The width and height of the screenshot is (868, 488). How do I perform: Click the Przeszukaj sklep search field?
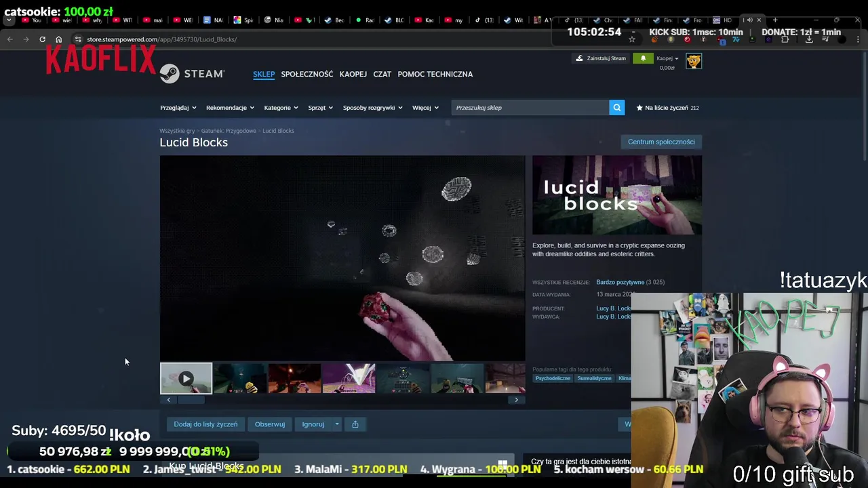point(530,108)
